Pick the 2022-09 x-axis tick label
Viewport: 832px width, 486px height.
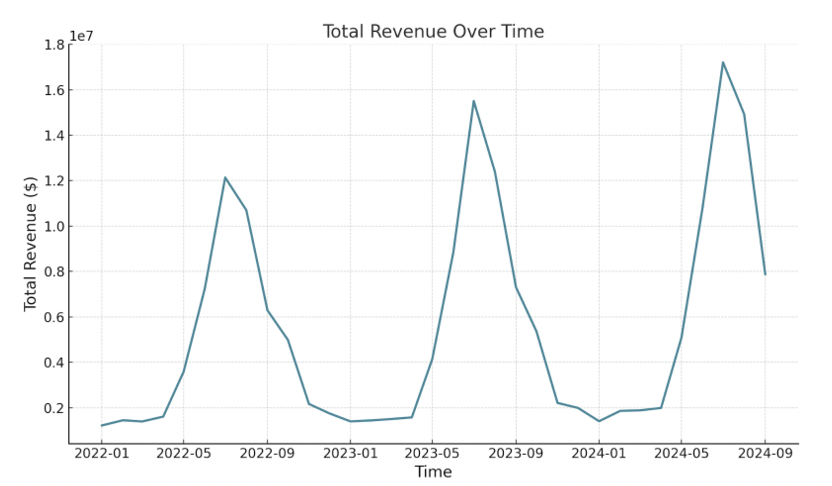click(x=267, y=453)
